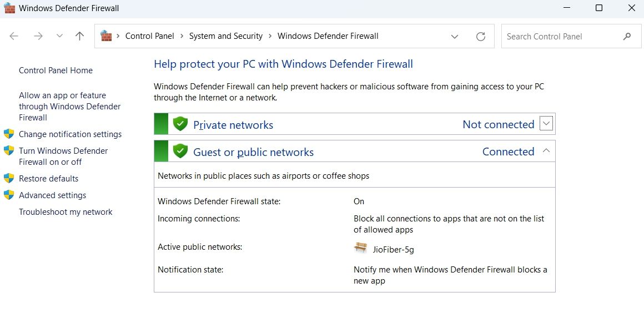Open the recent locations dropdown arrow
This screenshot has width=644, height=333.
[59, 36]
